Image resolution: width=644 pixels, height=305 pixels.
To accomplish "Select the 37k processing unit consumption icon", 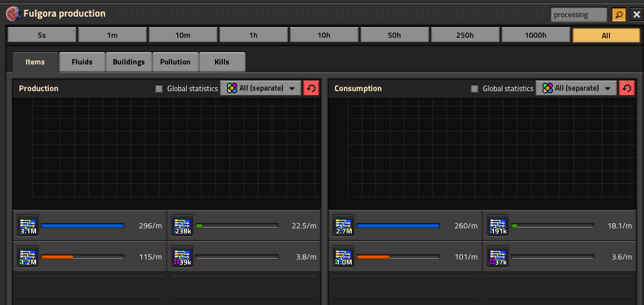I will pos(498,257).
